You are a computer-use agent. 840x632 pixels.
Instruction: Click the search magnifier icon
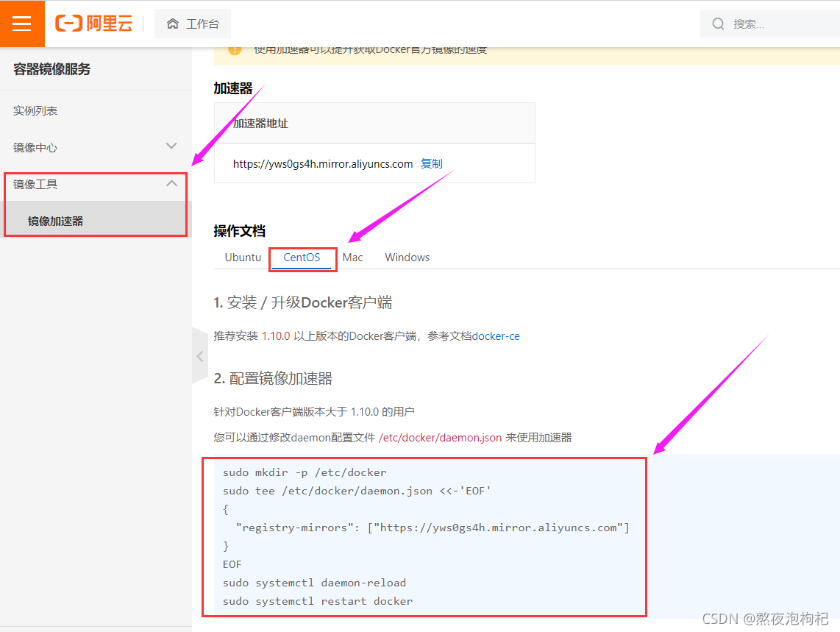coord(718,24)
